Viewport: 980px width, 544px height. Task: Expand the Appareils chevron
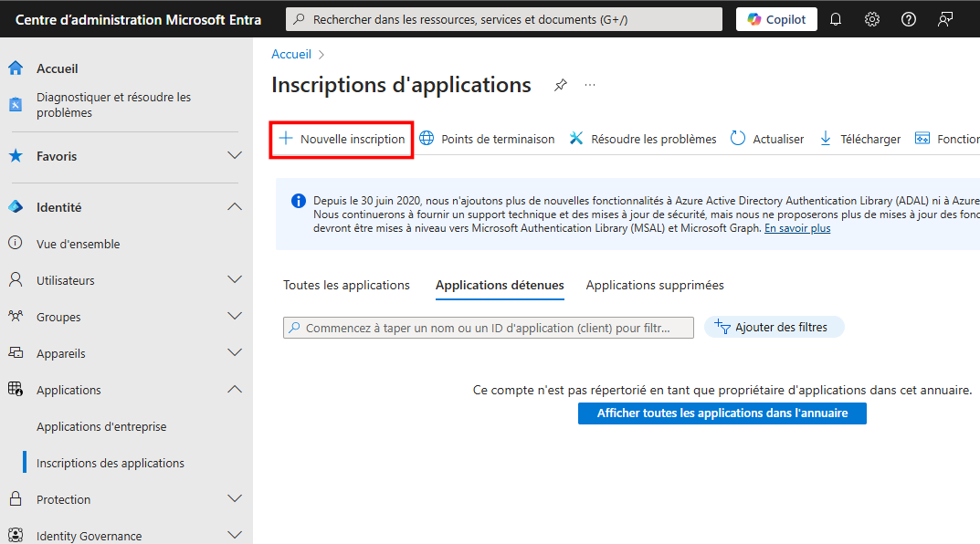tap(235, 353)
